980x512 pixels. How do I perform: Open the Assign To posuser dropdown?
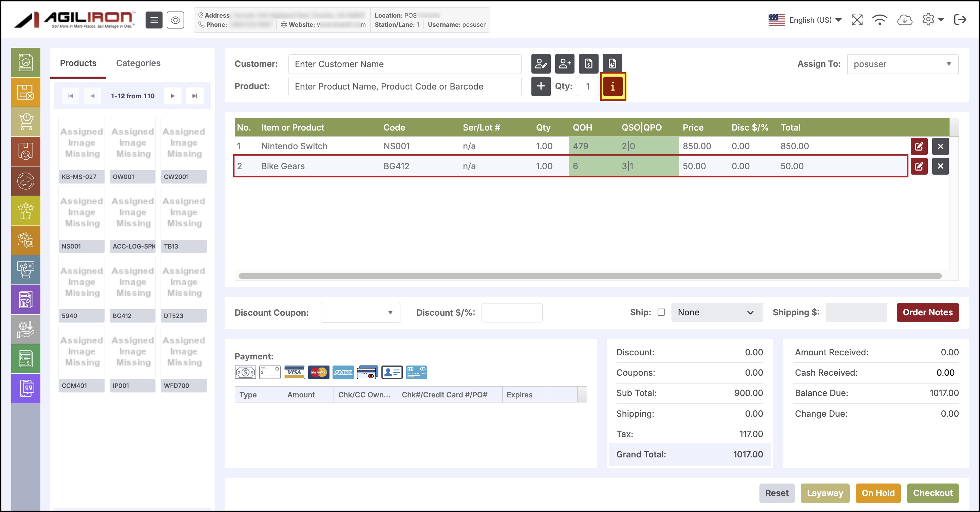click(x=902, y=64)
